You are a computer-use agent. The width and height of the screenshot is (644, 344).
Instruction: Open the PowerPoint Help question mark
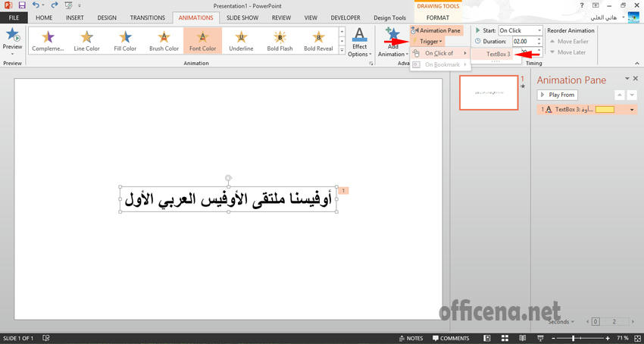point(582,5)
